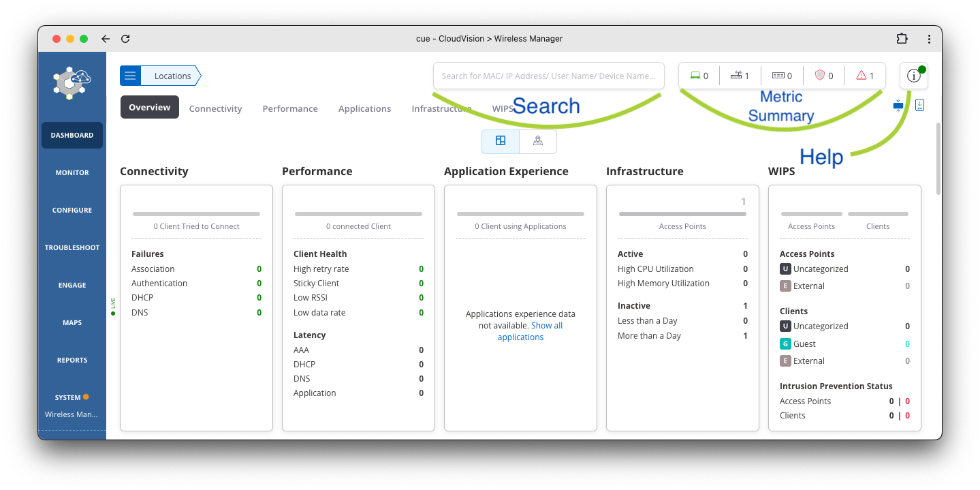Open the Locations hamburger menu

click(130, 76)
